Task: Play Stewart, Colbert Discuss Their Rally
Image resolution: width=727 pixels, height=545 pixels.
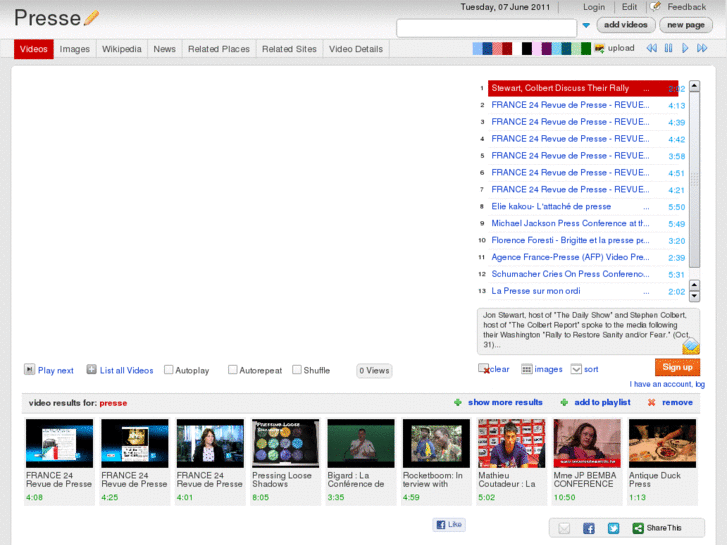Action: coord(583,88)
